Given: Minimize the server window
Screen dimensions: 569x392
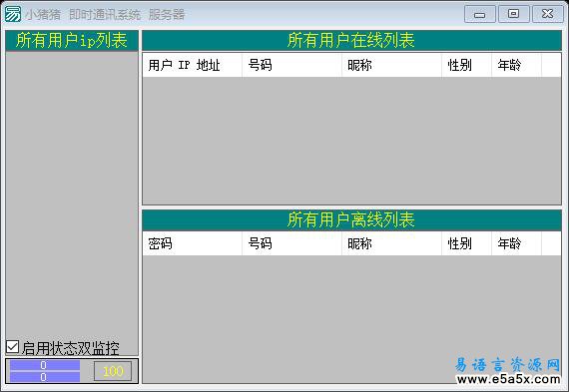Looking at the screenshot, I should click(x=480, y=15).
